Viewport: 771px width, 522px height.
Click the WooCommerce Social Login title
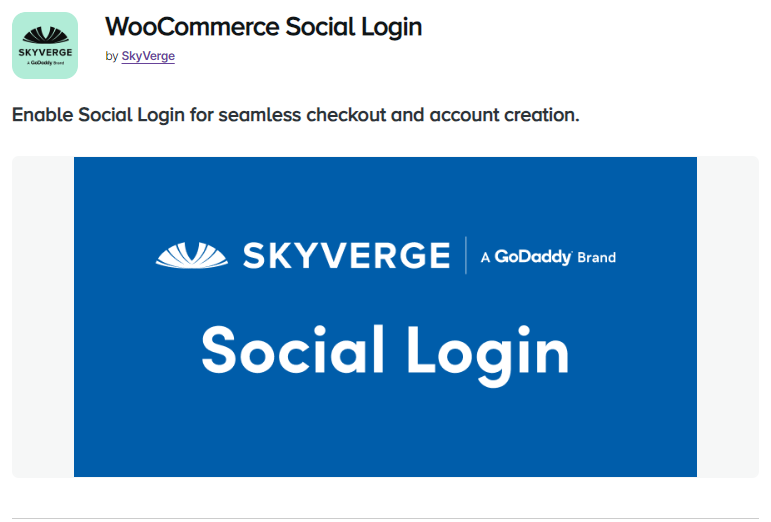click(264, 27)
